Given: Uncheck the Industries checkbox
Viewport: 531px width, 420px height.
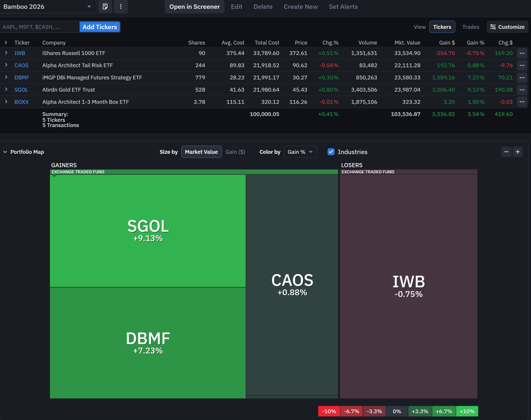Looking at the screenshot, I should 331,152.
